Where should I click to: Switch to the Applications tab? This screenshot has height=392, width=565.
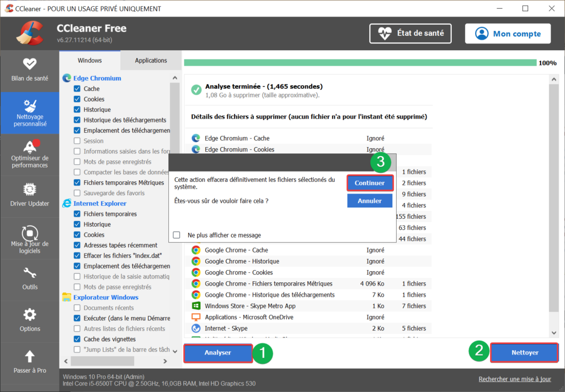(x=150, y=60)
